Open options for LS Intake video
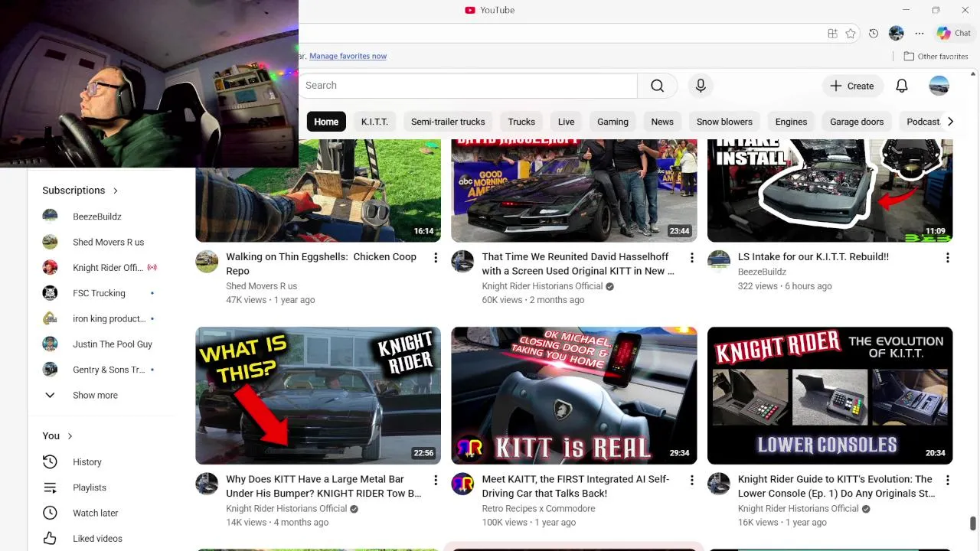Image resolution: width=980 pixels, height=551 pixels. (947, 258)
